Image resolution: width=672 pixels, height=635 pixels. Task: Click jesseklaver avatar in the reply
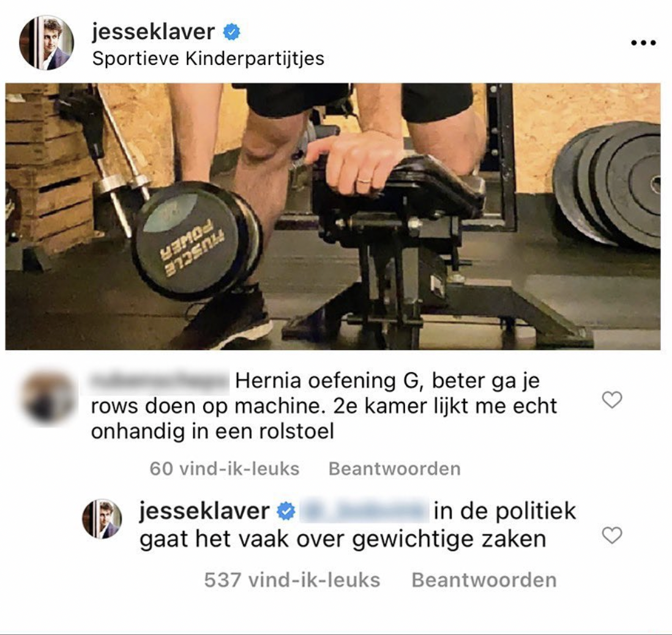[102, 519]
